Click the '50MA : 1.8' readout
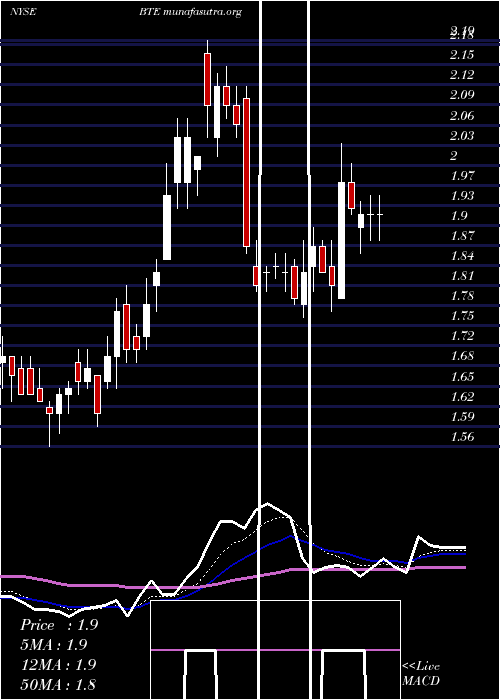 58,684
